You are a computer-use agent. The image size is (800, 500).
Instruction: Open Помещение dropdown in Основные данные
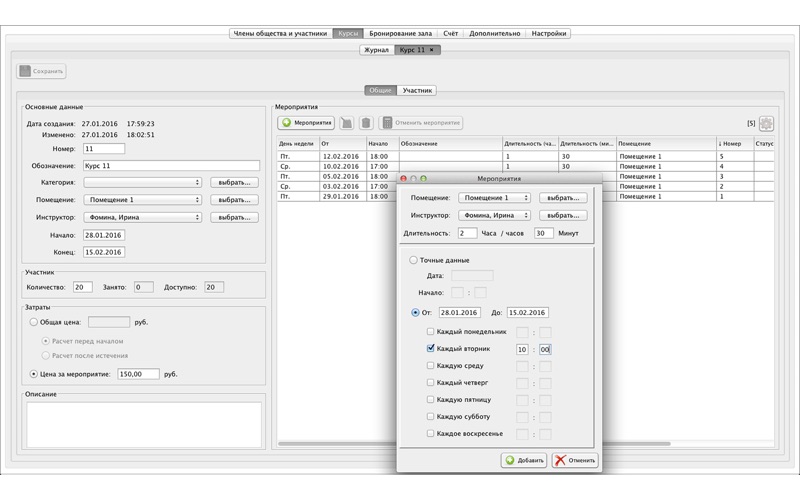point(142,200)
